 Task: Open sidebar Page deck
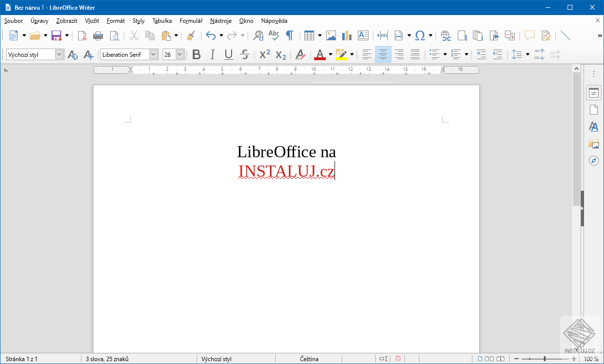point(594,110)
